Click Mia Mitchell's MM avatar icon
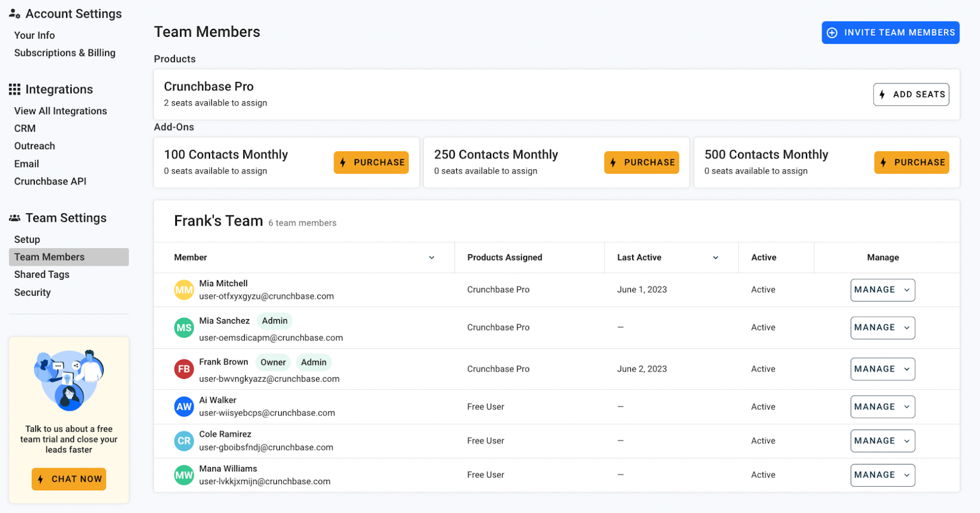The image size is (980, 513). click(x=184, y=290)
